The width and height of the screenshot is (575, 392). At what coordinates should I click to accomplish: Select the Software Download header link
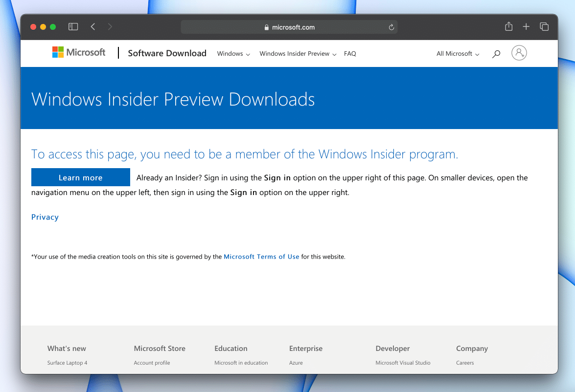[x=167, y=53]
